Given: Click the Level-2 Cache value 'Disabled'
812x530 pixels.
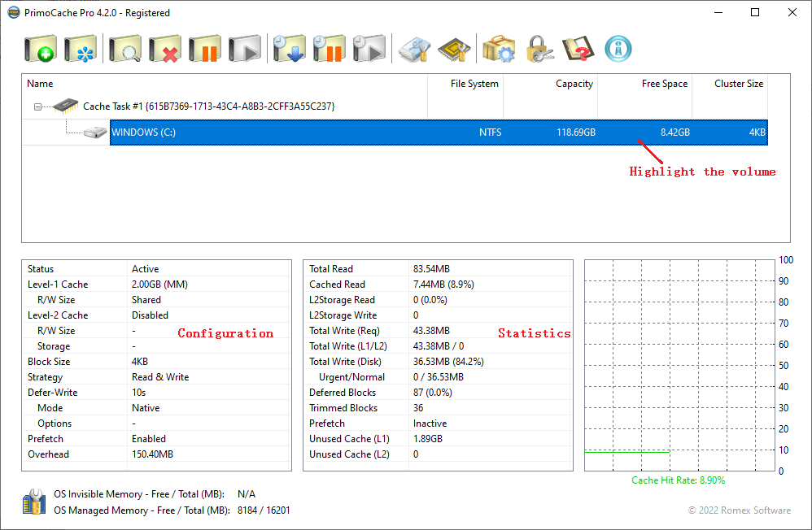Looking at the screenshot, I should pyautogui.click(x=150, y=315).
